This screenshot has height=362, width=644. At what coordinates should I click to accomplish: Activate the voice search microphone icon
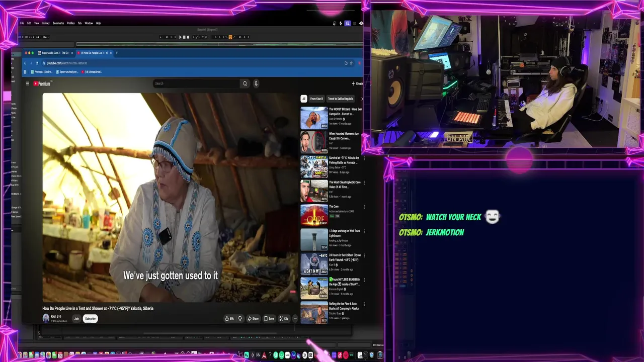pos(256,83)
